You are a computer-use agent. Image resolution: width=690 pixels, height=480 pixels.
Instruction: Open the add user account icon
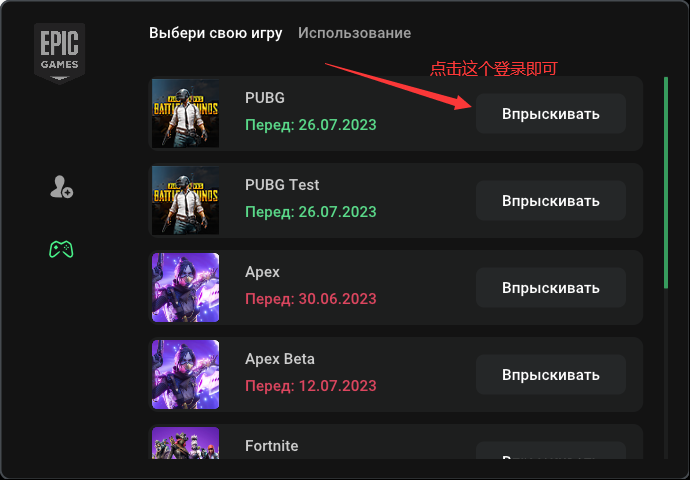pyautogui.click(x=61, y=187)
